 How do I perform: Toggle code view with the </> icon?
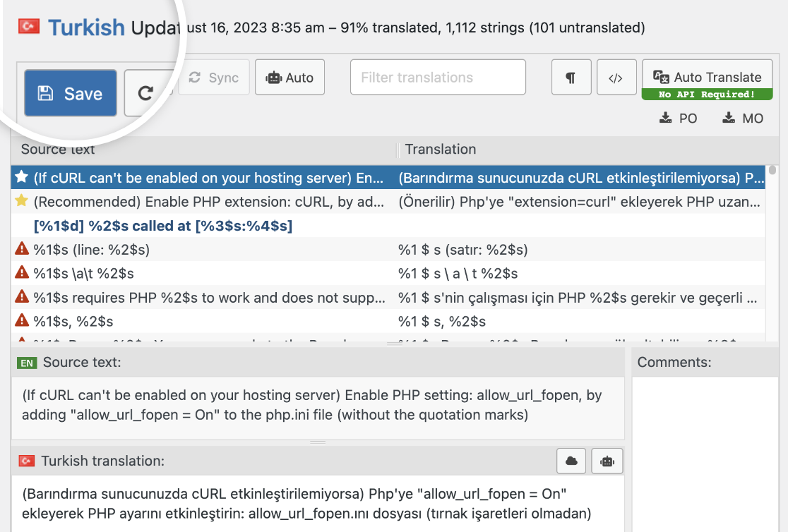click(616, 78)
